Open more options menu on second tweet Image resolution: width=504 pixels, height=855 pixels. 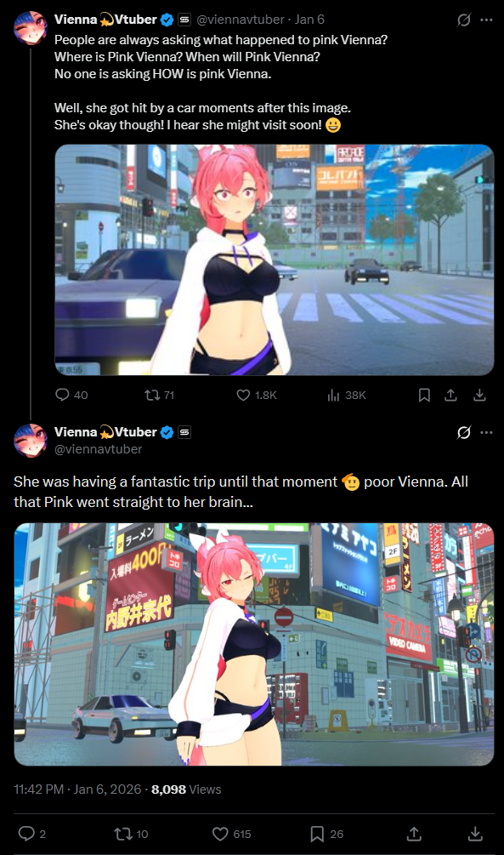click(x=486, y=432)
